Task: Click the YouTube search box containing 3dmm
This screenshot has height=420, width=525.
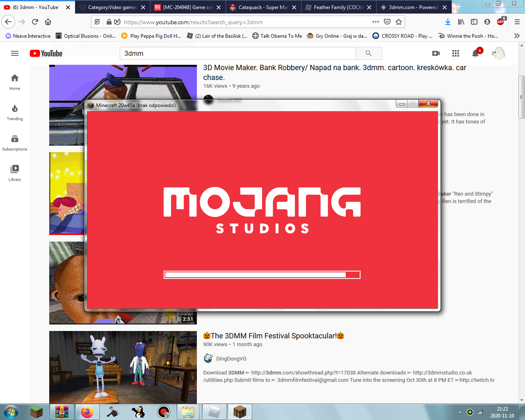Action: [238, 53]
